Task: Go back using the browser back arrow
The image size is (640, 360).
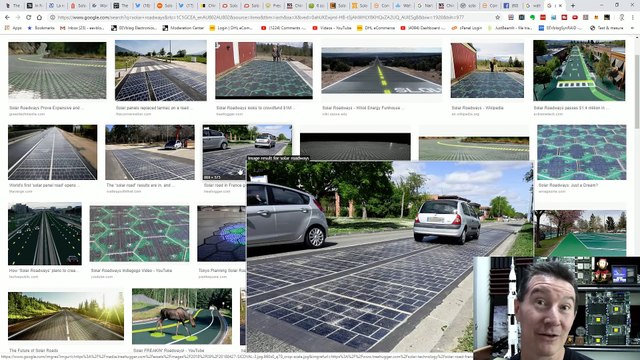Action: pos(7,18)
